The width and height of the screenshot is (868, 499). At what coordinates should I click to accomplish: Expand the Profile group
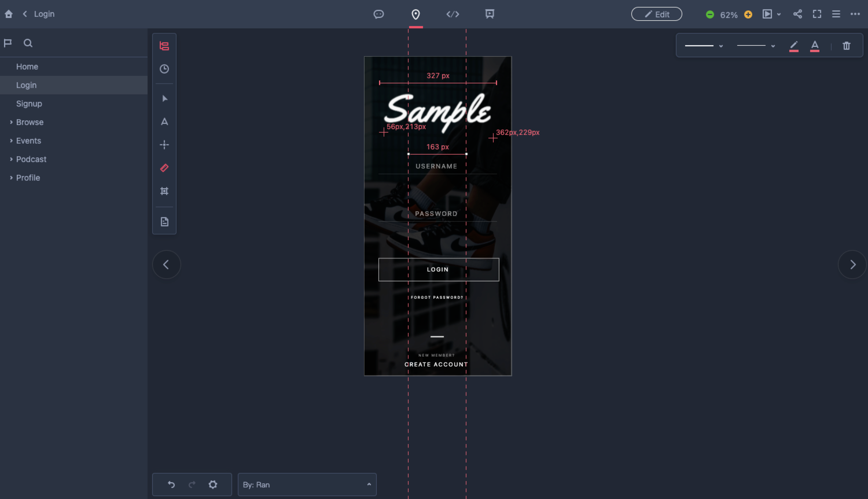click(x=11, y=177)
